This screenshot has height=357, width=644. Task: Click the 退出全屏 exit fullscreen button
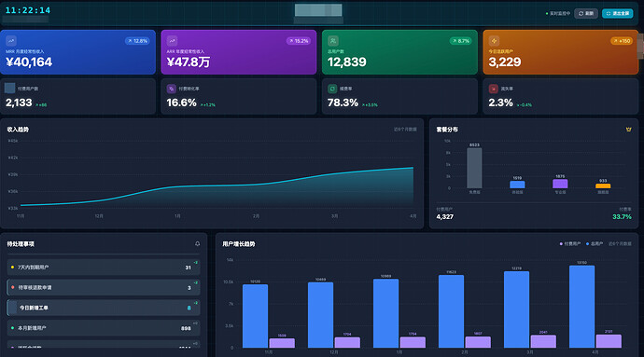pos(617,14)
